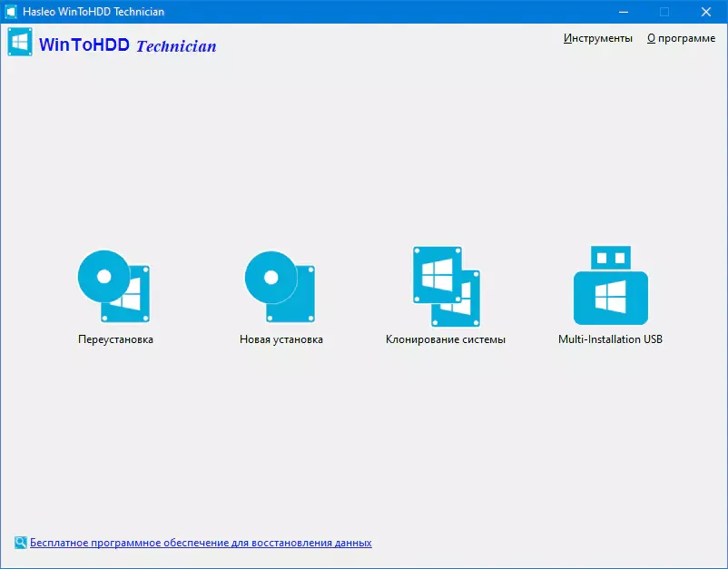
Task: Open the О программе menu
Action: 681,38
